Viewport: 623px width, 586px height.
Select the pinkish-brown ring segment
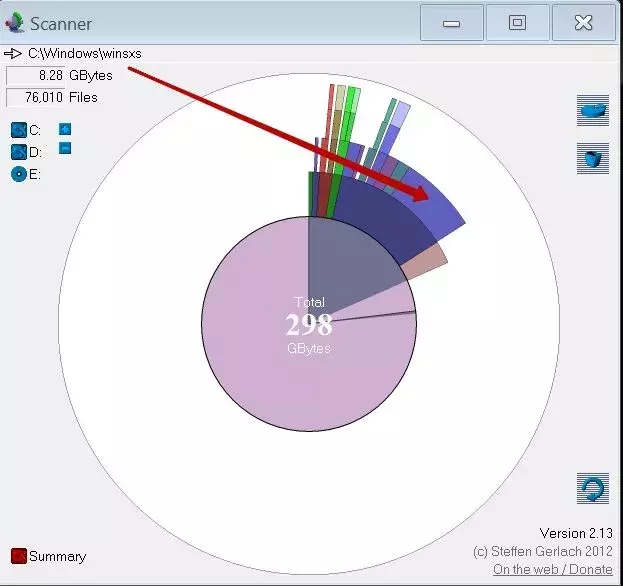(427, 260)
